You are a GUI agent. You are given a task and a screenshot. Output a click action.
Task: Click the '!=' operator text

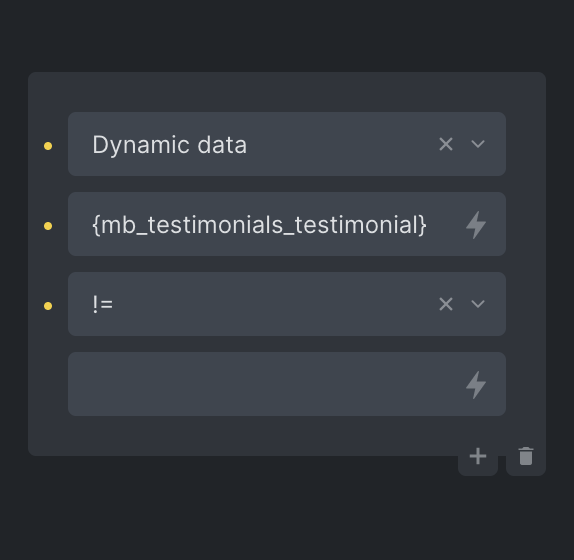pyautogui.click(x=102, y=304)
